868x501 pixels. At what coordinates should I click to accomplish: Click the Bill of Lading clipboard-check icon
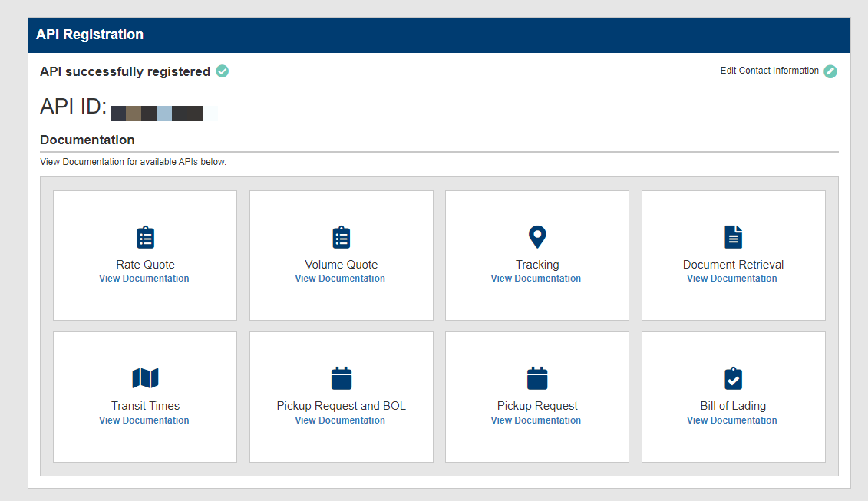(734, 378)
